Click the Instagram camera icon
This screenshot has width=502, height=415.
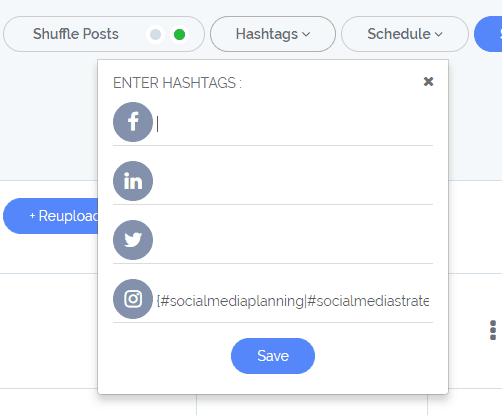point(133,299)
